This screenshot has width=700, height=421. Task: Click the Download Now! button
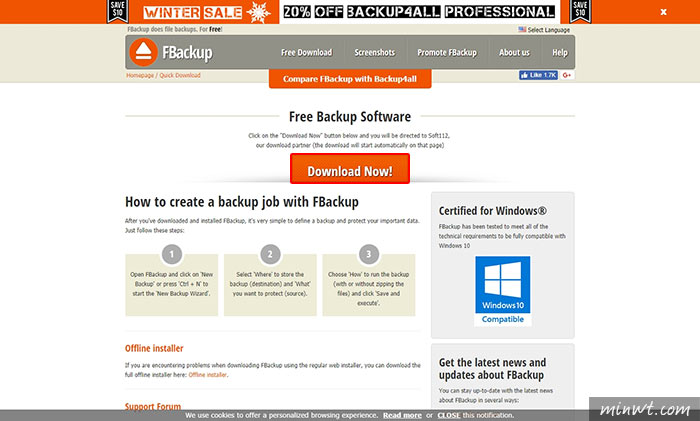(x=350, y=169)
